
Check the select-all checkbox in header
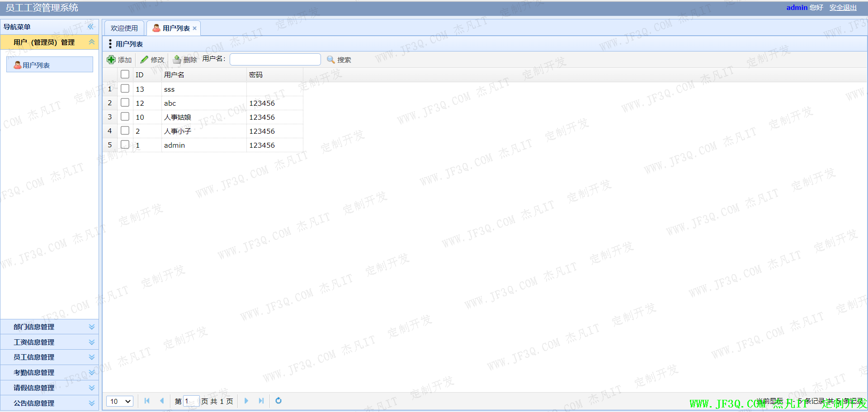(125, 75)
